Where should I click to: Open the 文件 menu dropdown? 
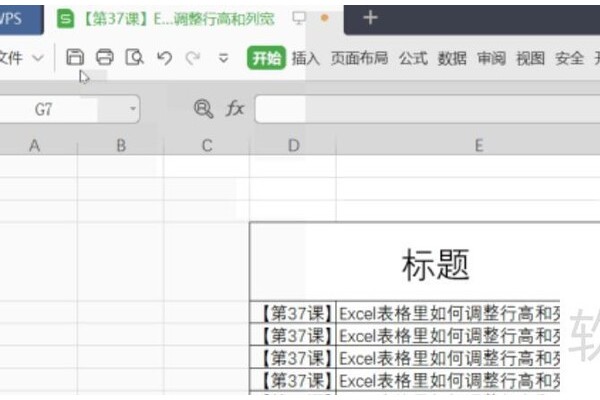point(21,58)
